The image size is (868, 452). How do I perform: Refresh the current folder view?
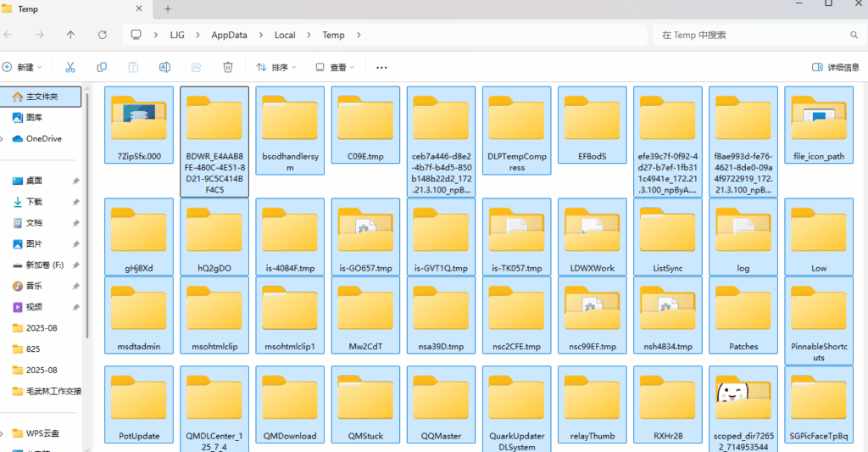coord(103,35)
